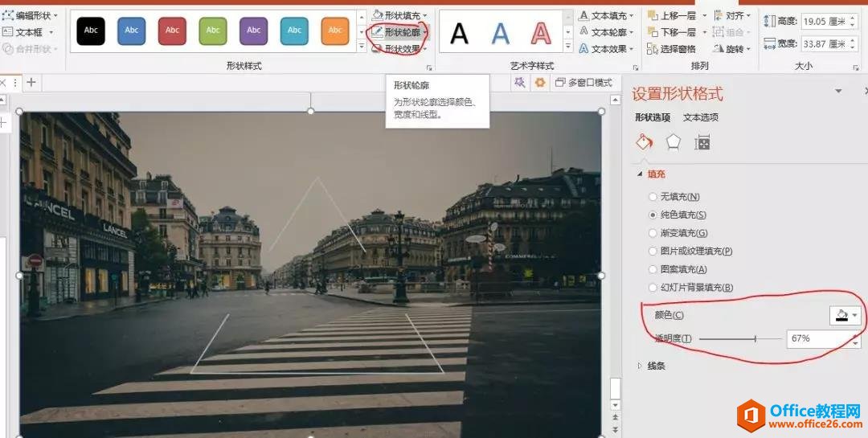This screenshot has width=868, height=438.
Task: Switch to the 形状选项 tab
Action: point(652,117)
